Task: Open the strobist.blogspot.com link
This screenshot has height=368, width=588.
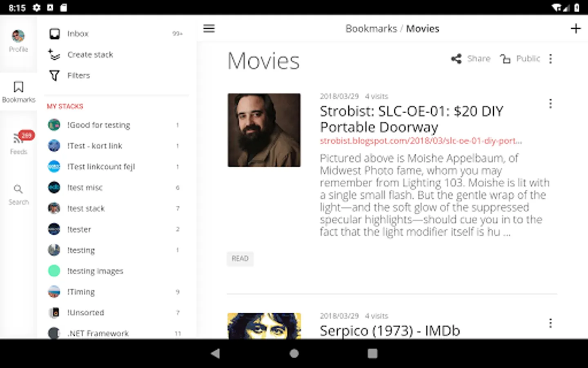Action: point(421,141)
